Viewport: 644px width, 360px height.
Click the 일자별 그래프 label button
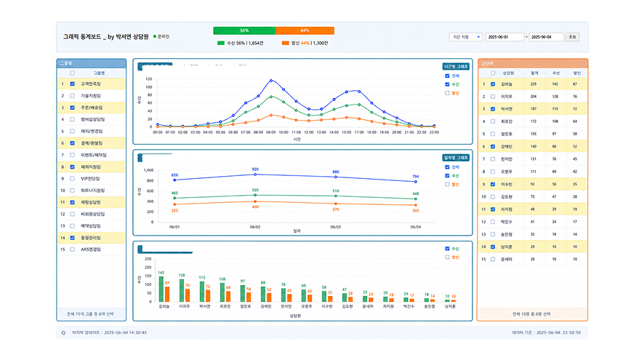click(456, 158)
